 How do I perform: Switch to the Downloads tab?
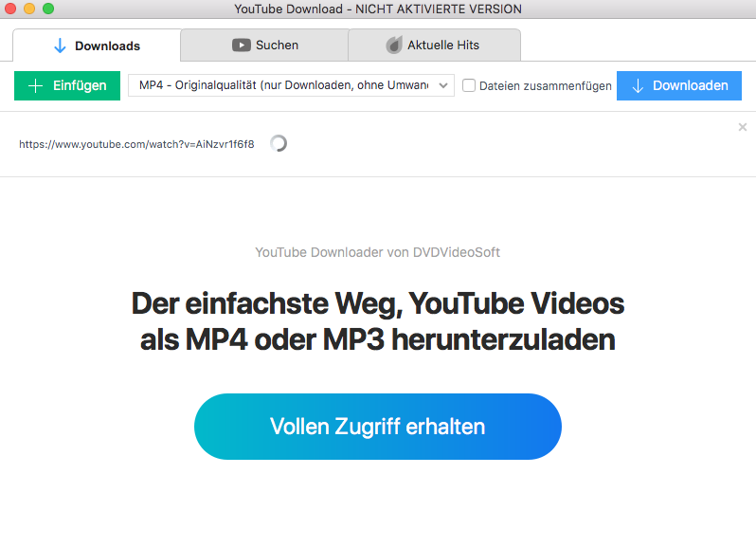coord(97,46)
